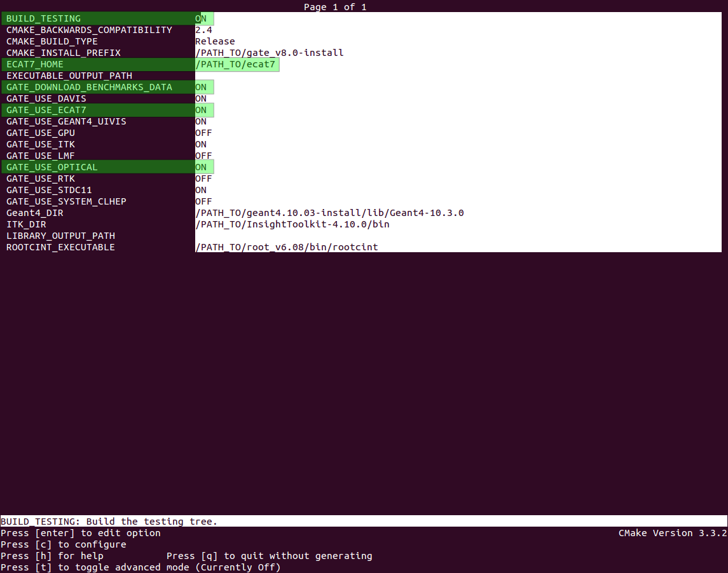The height and width of the screenshot is (573, 728).
Task: Select the ITK_DIR entry
Action: click(26, 224)
